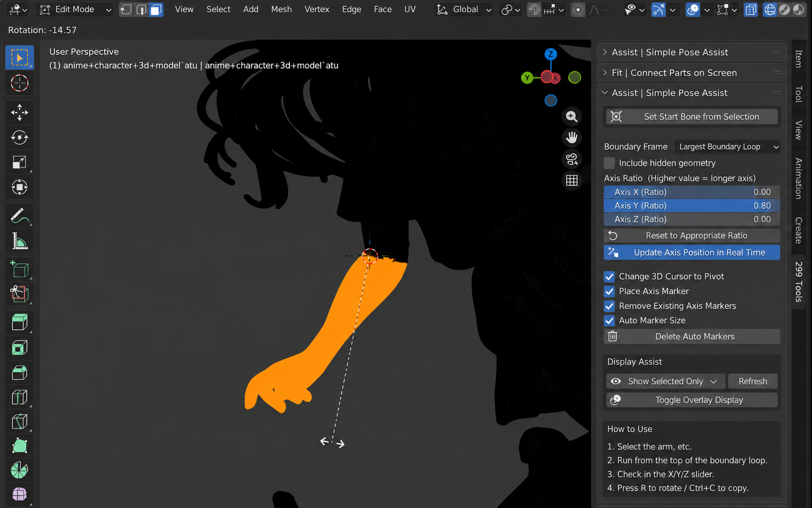
Task: Switch orthographic/perspective grid icon
Action: tap(572, 180)
